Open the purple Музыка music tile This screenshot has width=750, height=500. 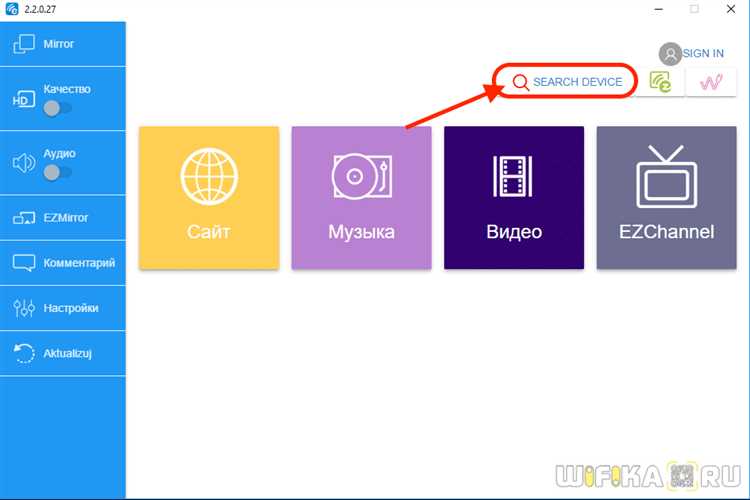tap(361, 197)
